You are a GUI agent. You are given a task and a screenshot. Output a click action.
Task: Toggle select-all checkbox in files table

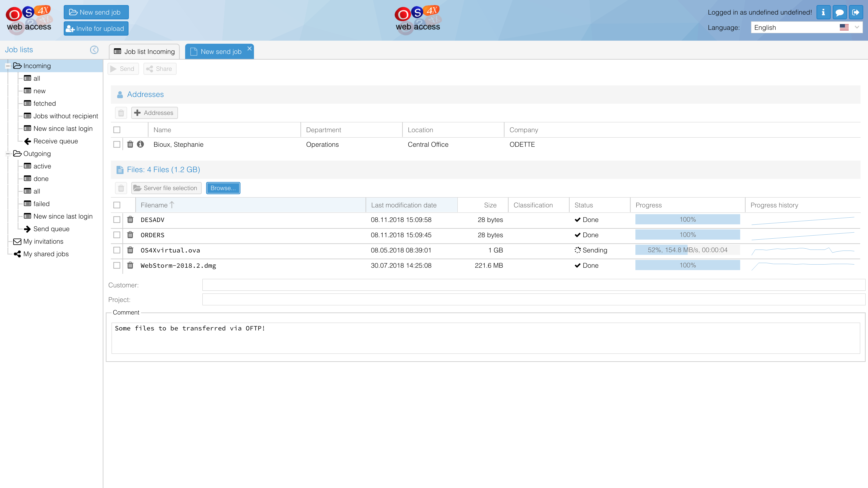117,205
